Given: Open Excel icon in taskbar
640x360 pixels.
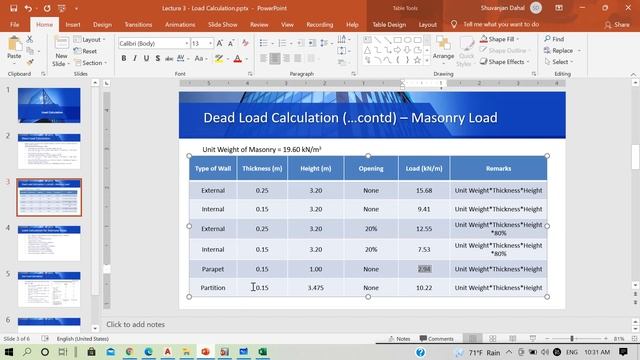Looking at the screenshot, I should [x=262, y=352].
